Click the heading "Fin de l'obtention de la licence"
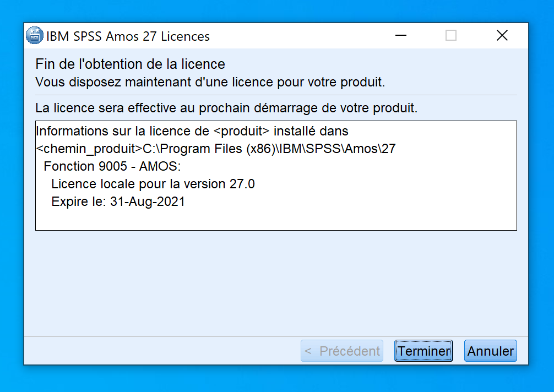Screen dimensions: 554x392 click(x=130, y=64)
